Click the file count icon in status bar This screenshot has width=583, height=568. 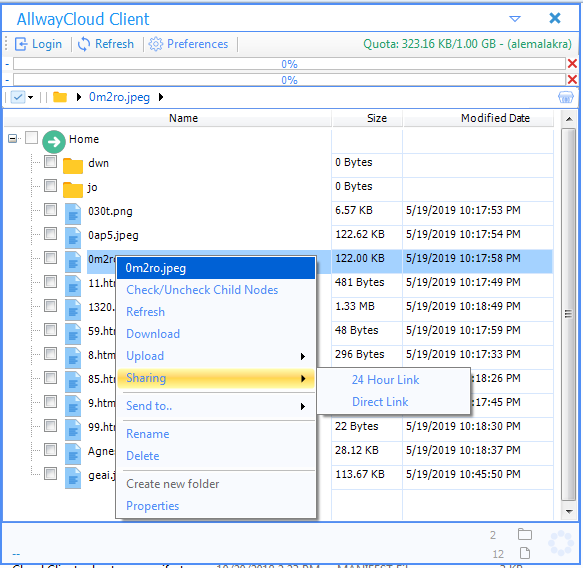point(525,553)
